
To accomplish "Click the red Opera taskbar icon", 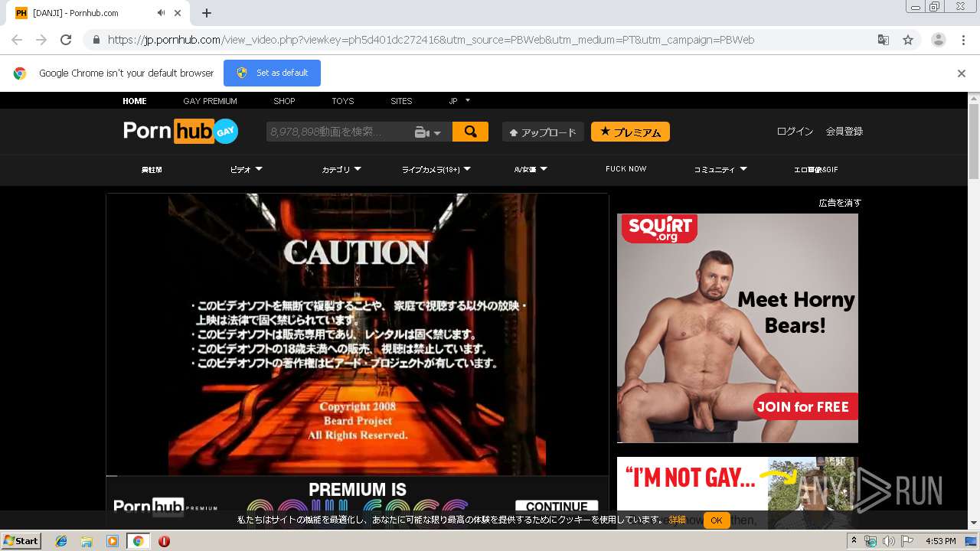I will [164, 541].
